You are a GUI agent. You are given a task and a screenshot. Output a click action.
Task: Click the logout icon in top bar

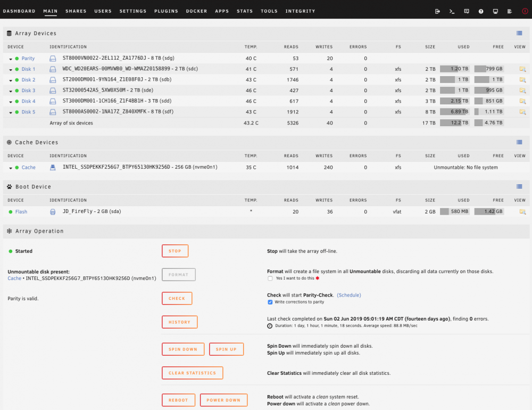click(437, 11)
